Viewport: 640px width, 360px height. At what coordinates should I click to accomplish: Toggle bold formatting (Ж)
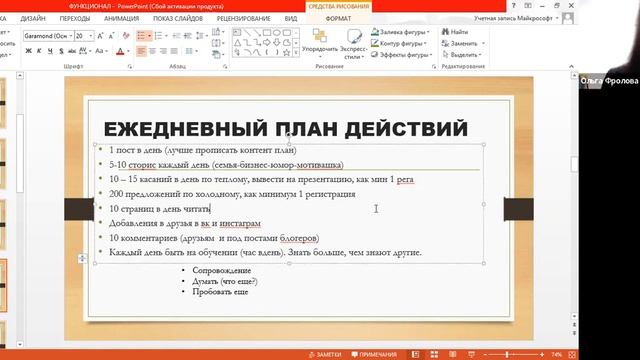click(x=28, y=51)
